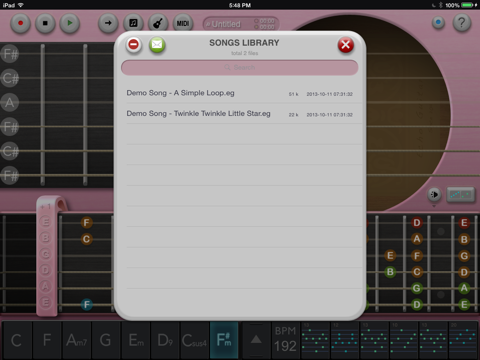
Task: Select the F chord button
Action: coord(47,340)
